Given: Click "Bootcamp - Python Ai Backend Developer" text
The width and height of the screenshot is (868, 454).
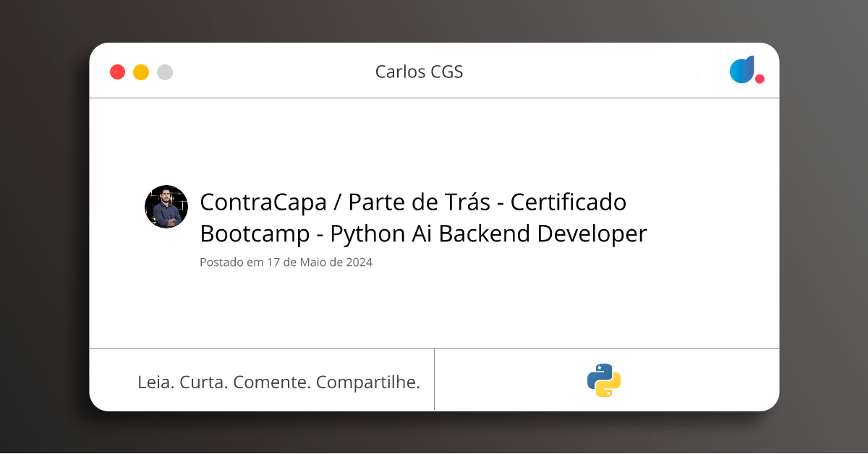Looking at the screenshot, I should (423, 234).
